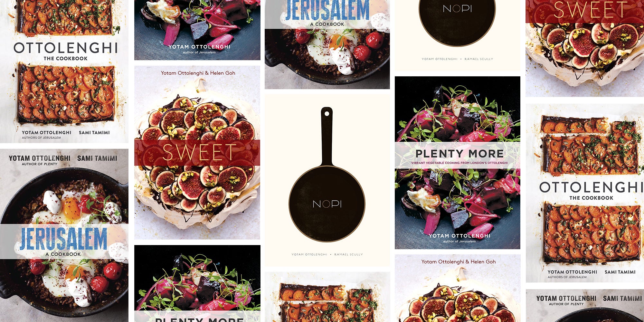
Task: Click the right-side OTTOLENGHI The Cookbook cover
Action: coord(585,193)
